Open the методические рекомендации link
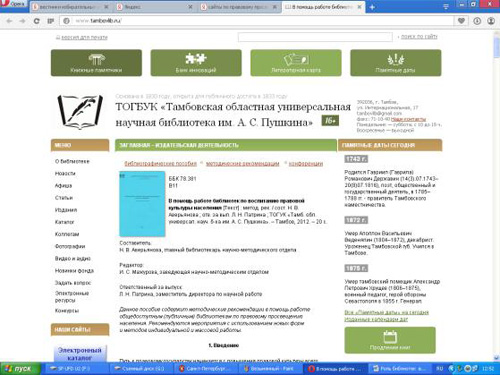 click(243, 164)
